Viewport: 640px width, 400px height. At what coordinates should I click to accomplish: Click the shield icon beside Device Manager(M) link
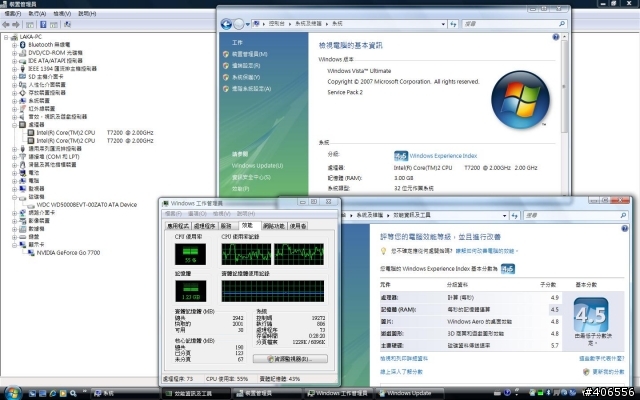pos(226,54)
